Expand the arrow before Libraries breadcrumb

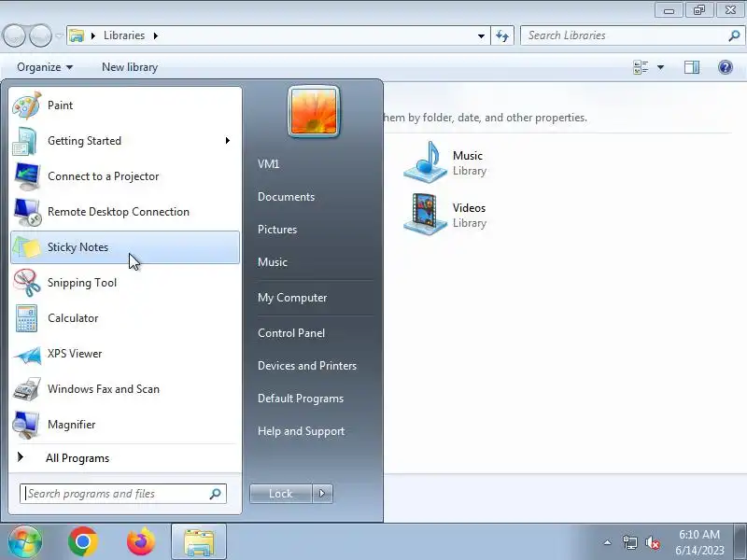(x=92, y=35)
